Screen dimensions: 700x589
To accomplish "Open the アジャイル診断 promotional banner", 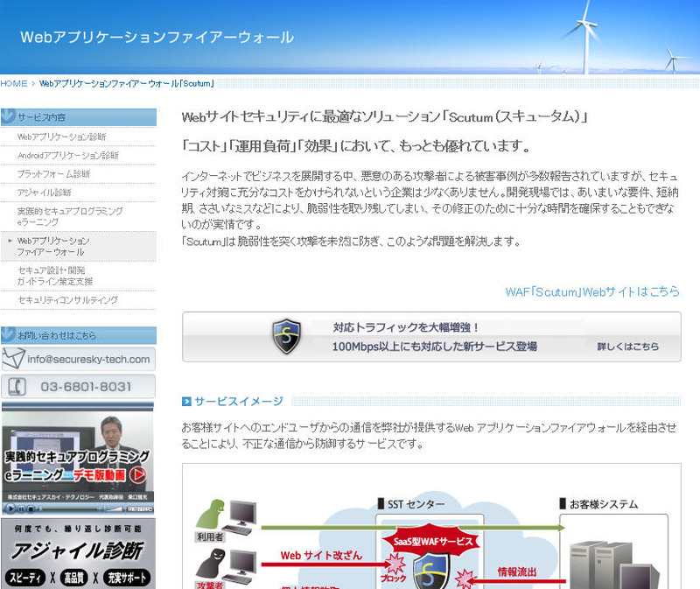I will coord(79,555).
